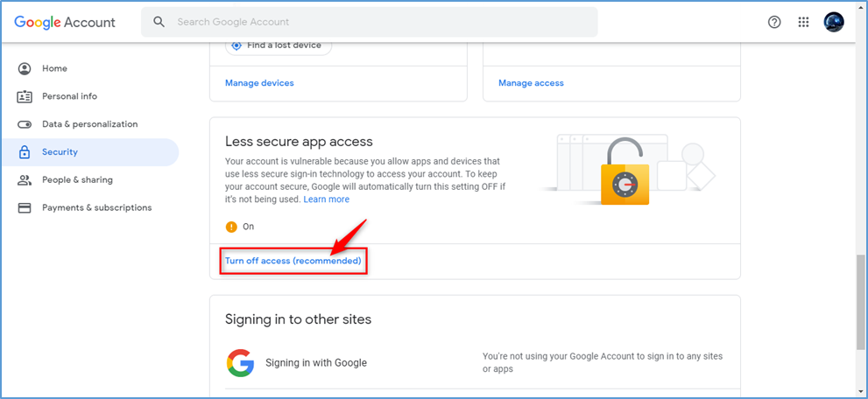Click the Personal info card icon
Screen dimensions: 868x399
click(25, 96)
